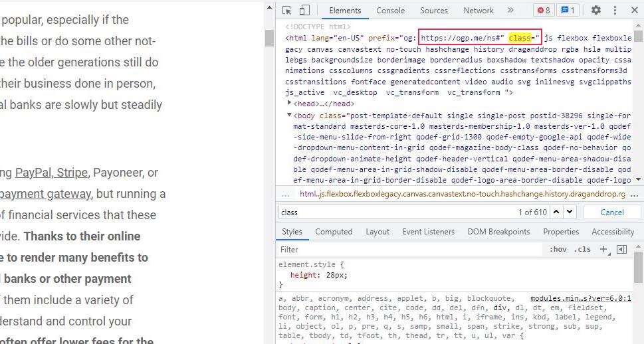
Task: Click the element.style selector text
Action: pyautogui.click(x=307, y=264)
